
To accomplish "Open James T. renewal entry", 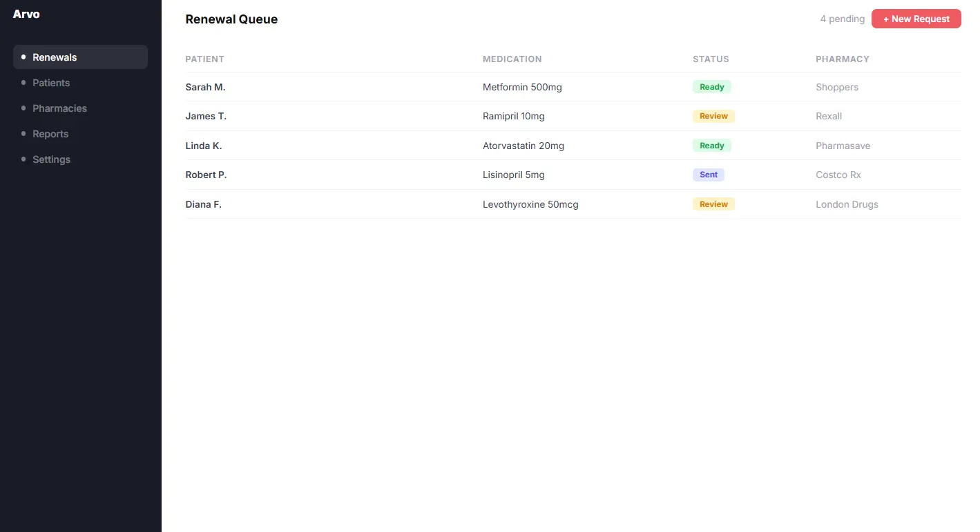I will [206, 116].
